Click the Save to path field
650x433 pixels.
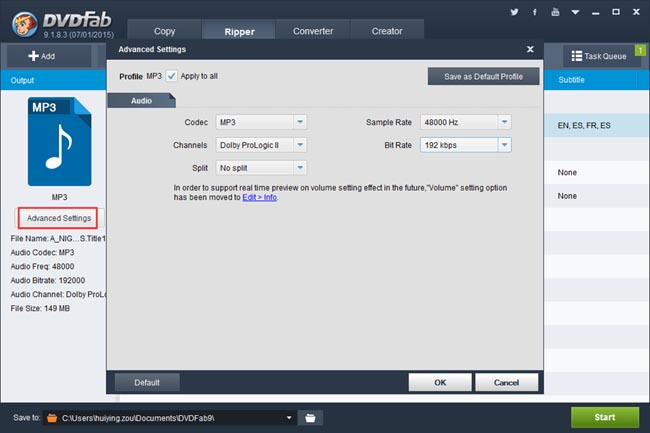click(x=170, y=418)
